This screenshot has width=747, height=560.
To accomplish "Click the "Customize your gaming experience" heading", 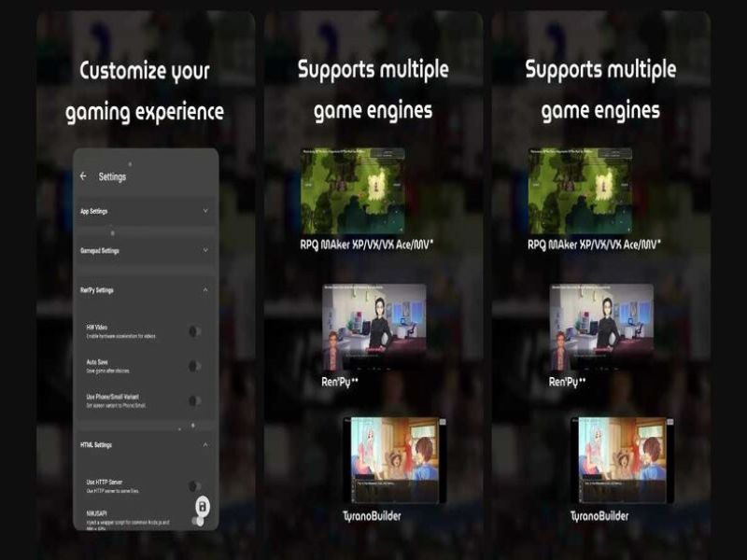I will coord(145,91).
